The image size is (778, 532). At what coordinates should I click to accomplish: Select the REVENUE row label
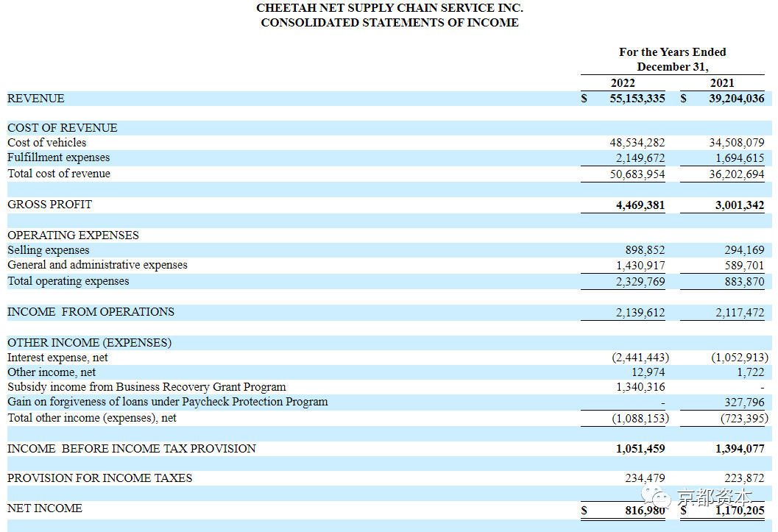point(36,98)
